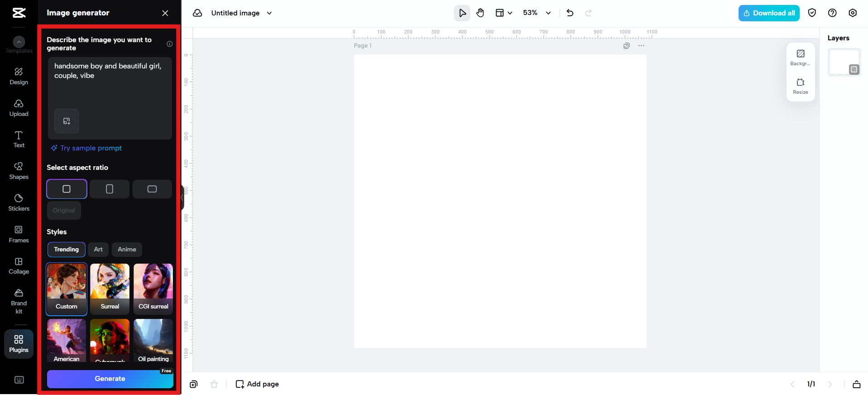Click the CapCut logo icon

tap(19, 13)
